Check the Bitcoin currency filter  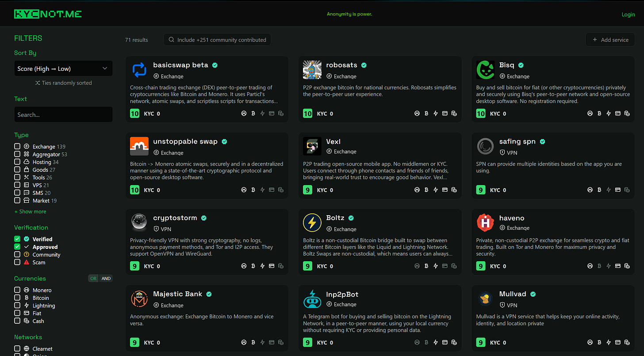(x=17, y=298)
